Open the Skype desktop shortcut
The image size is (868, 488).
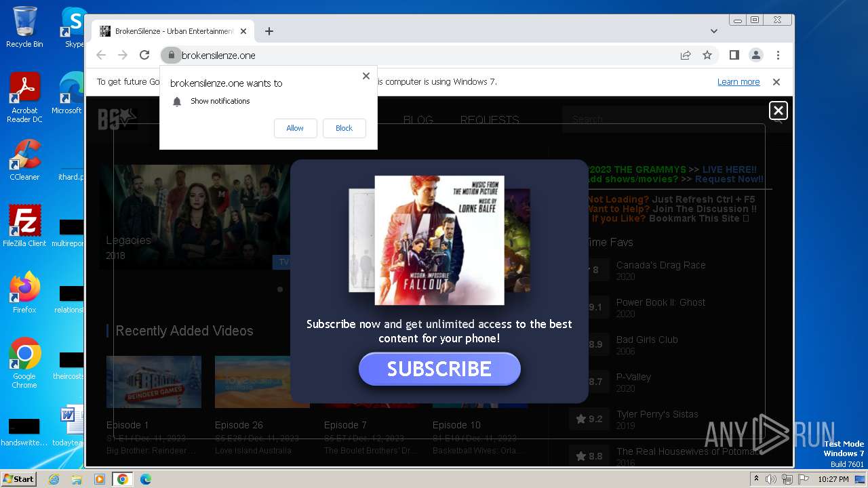tap(73, 27)
